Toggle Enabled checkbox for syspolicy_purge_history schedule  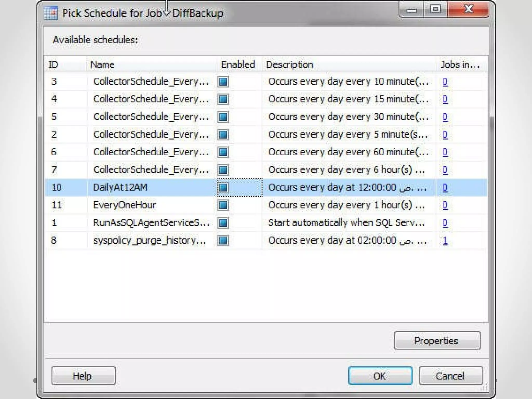(223, 241)
